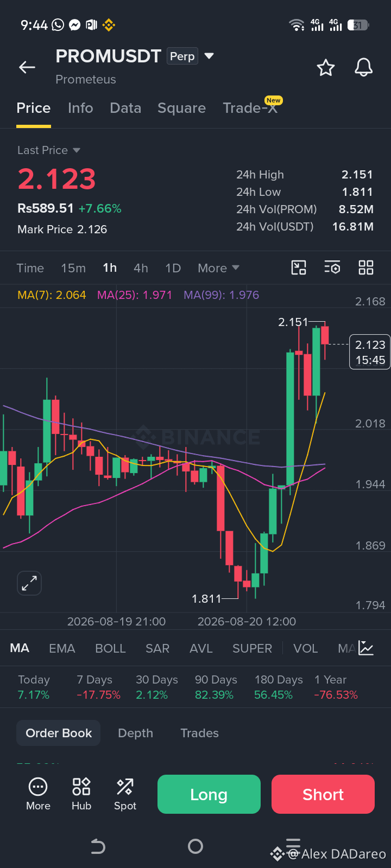Image resolution: width=391 pixels, height=868 pixels.
Task: Tap MA(7): 2.064 legend
Action: click(52, 295)
